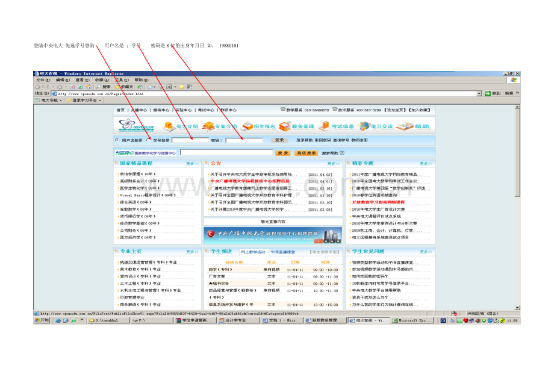Click 【设为主页】 link
The width and height of the screenshot is (554, 392).
[395, 110]
